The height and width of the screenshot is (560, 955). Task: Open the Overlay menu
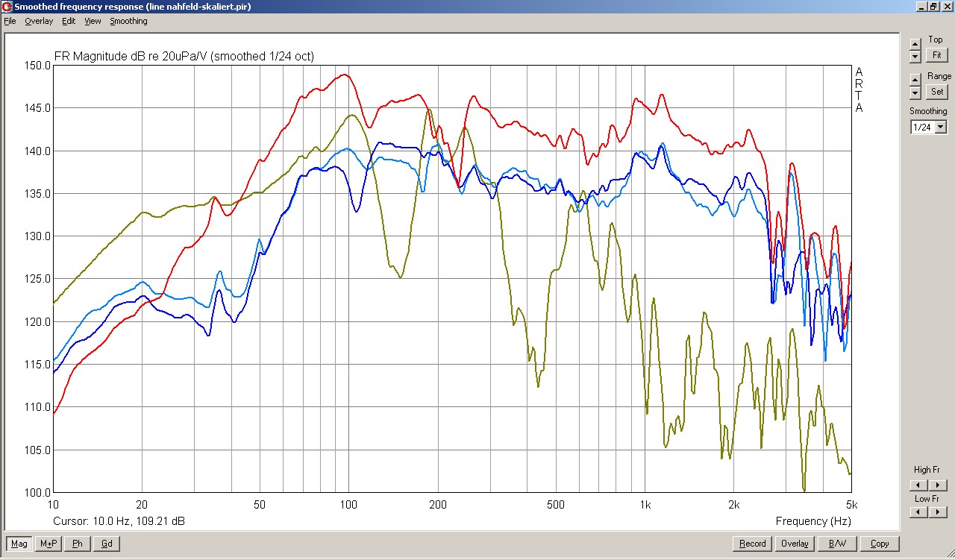click(x=39, y=21)
